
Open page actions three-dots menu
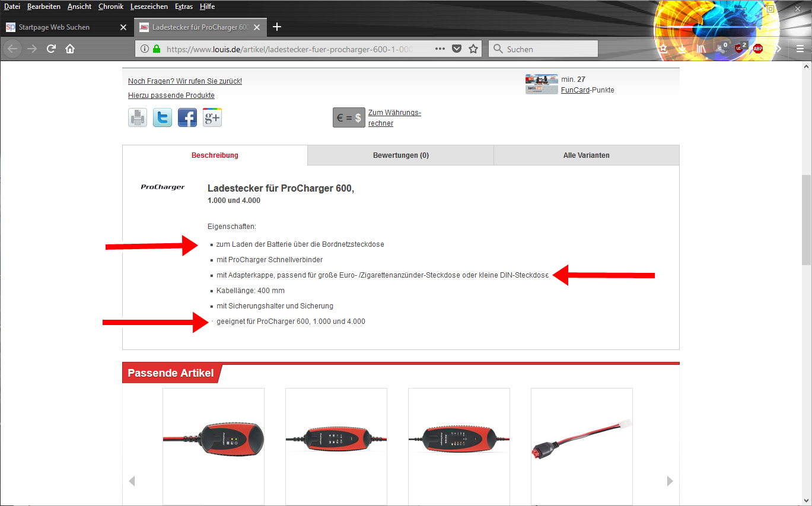click(440, 49)
